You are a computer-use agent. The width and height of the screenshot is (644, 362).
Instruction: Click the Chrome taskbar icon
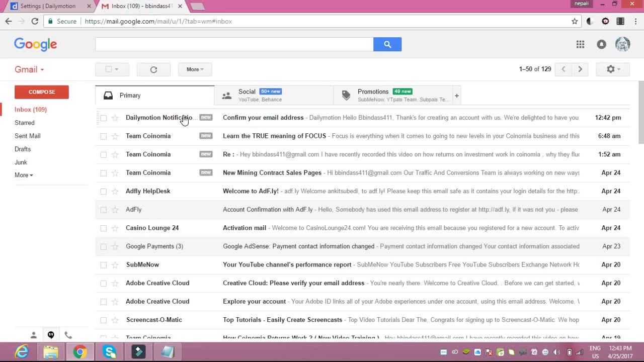click(x=79, y=351)
